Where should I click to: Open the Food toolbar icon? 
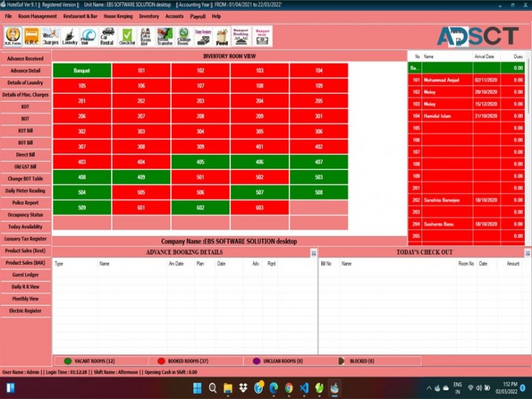click(222, 36)
